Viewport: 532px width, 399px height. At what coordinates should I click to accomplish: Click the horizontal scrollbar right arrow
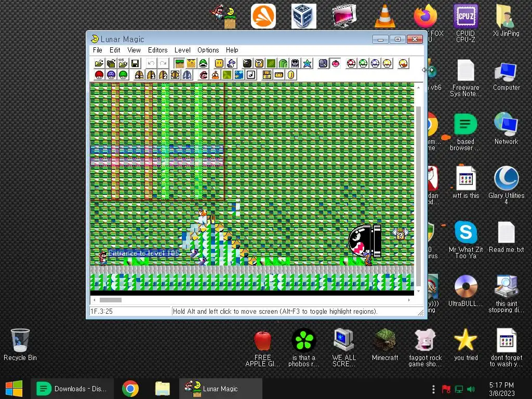(409, 300)
